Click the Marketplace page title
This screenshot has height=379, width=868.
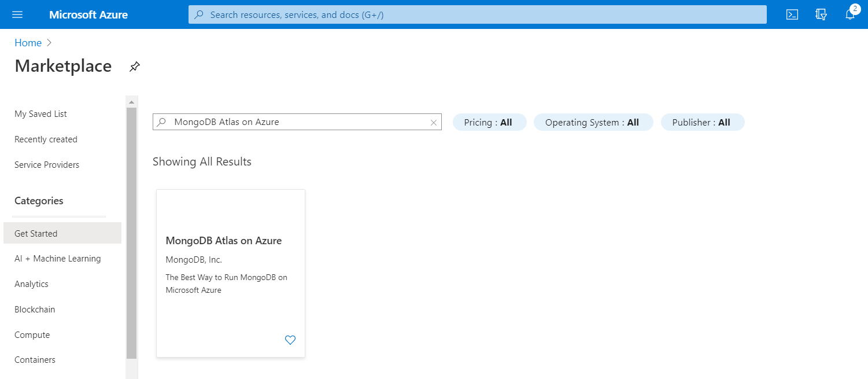(x=63, y=66)
